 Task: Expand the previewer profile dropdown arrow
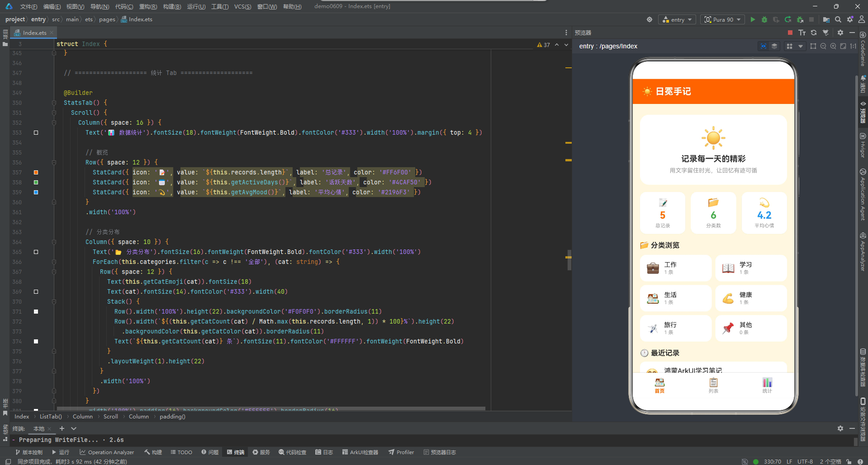pyautogui.click(x=801, y=46)
